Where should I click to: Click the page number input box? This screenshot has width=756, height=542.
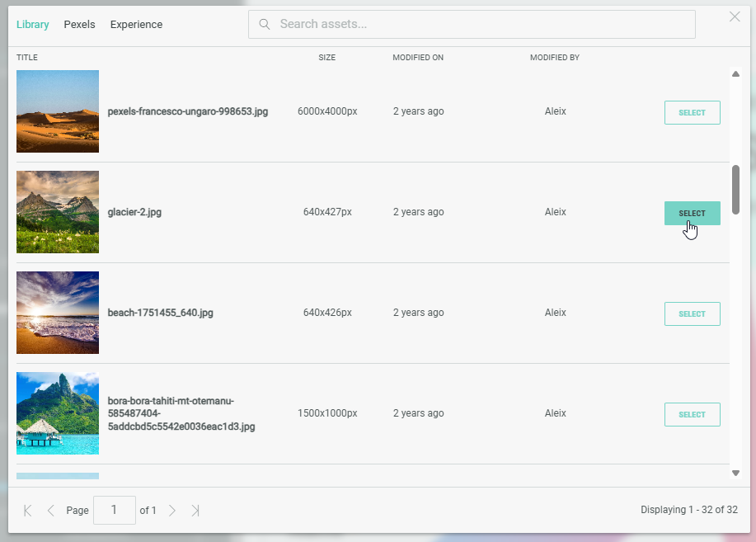(115, 510)
